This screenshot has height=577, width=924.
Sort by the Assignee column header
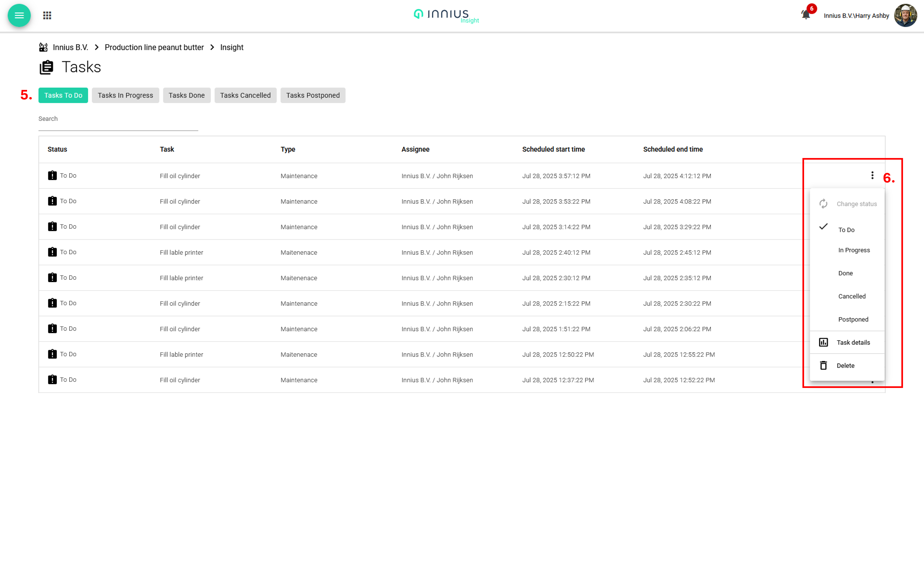pyautogui.click(x=415, y=149)
